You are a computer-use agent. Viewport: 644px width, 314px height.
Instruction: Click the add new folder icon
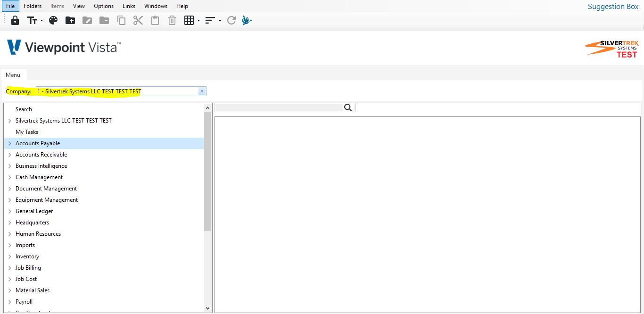70,20
